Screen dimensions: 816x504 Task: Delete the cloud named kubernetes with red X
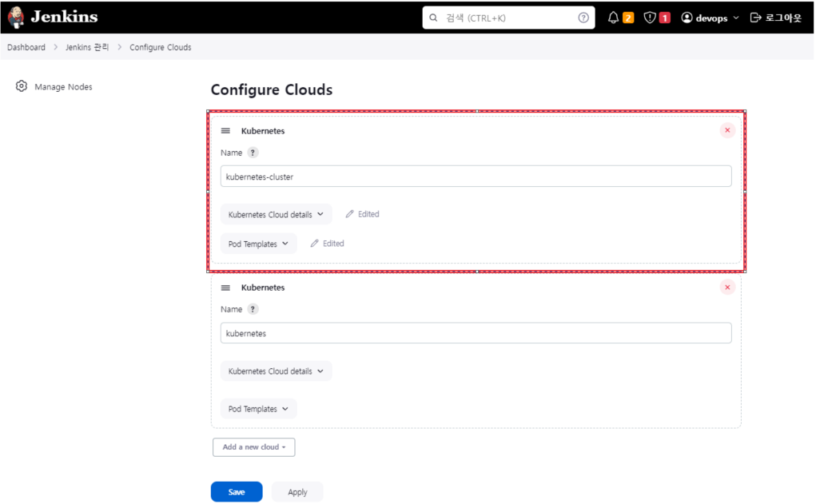pos(727,288)
